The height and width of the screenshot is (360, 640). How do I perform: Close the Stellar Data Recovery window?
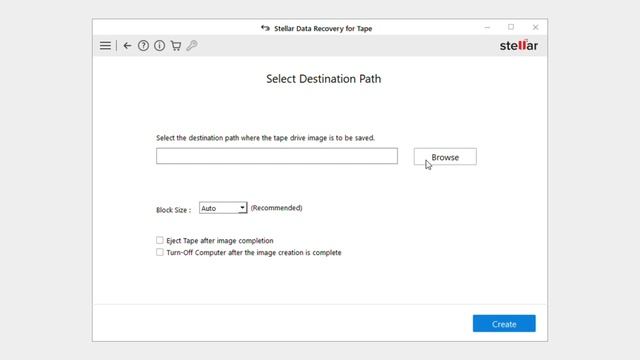pos(536,27)
